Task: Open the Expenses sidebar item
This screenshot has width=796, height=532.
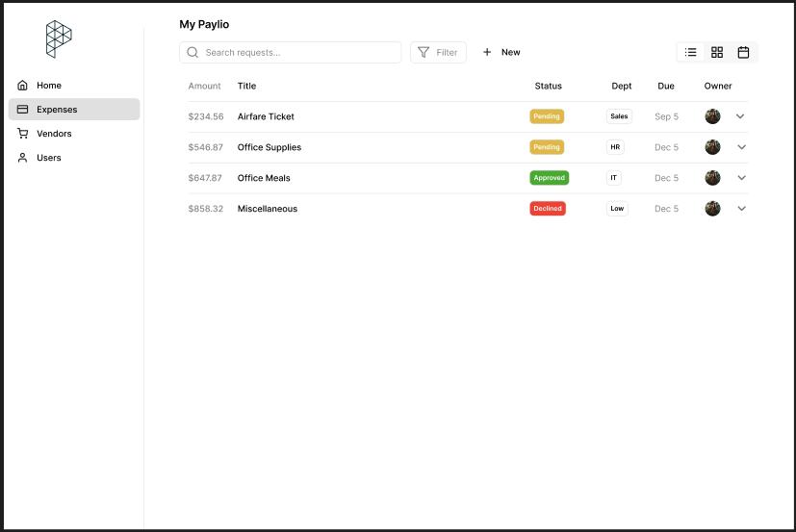Action: 74,110
